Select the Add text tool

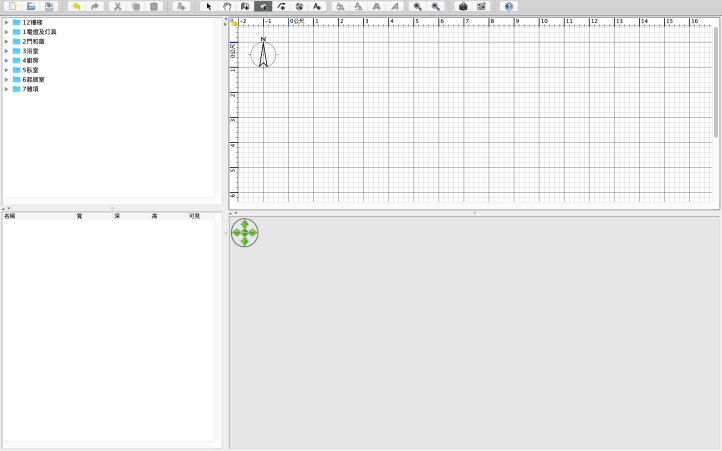click(x=317, y=6)
